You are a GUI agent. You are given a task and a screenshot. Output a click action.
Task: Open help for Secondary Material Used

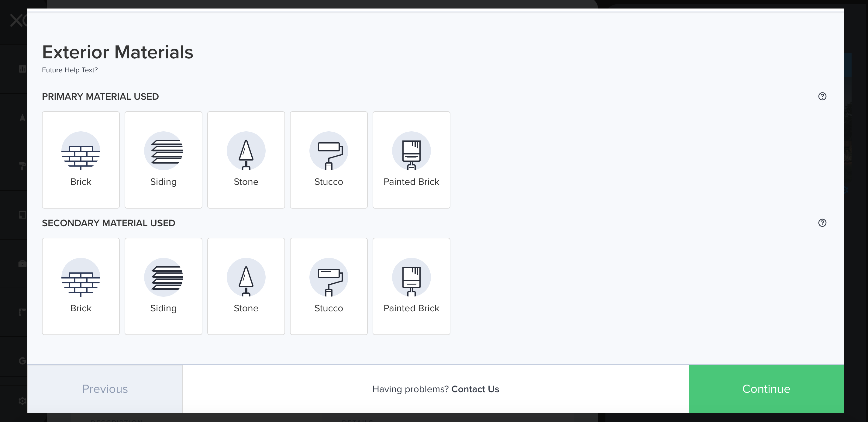tap(822, 223)
